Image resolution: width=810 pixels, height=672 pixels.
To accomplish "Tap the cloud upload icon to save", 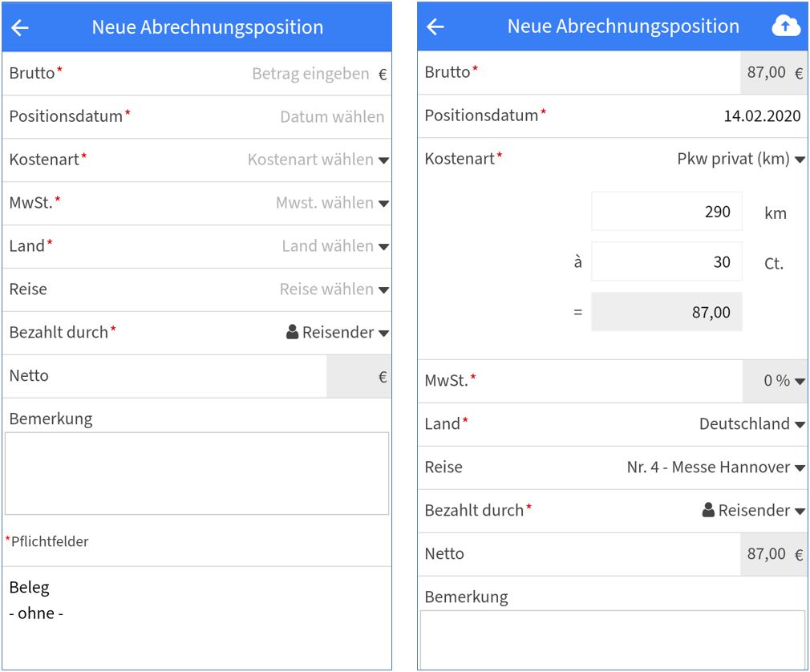I will coord(786,25).
